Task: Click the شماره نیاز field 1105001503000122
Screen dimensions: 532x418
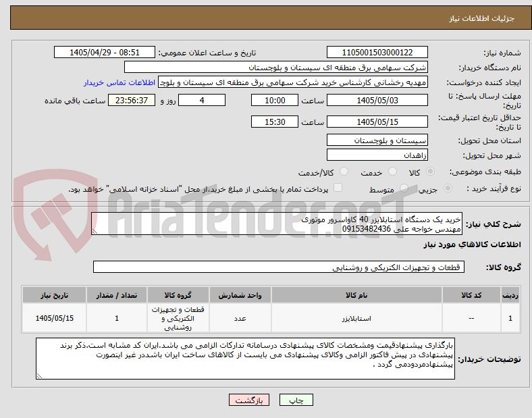Action: pos(377,52)
